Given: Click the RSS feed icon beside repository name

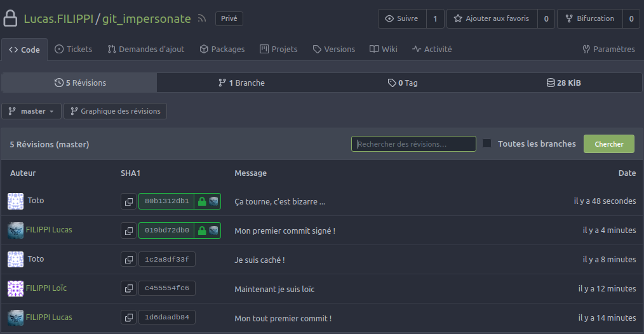Looking at the screenshot, I should pyautogui.click(x=202, y=19).
